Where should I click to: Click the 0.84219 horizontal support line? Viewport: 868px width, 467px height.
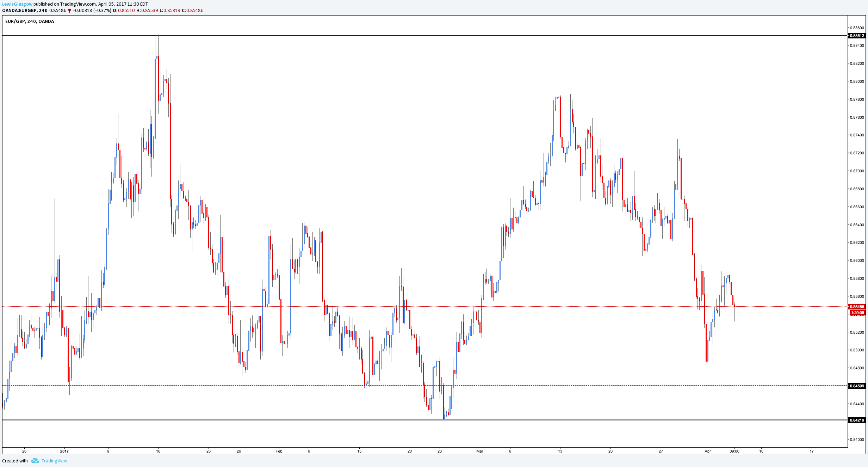pyautogui.click(x=424, y=420)
